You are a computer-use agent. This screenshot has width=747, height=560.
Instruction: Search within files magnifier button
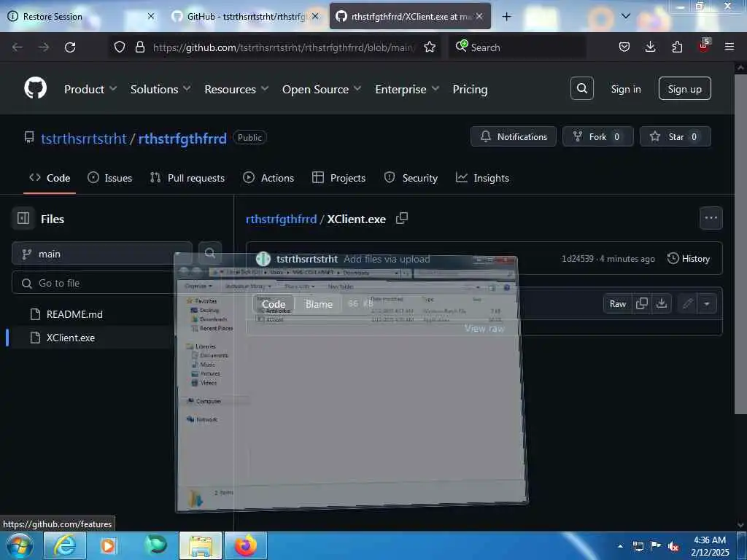click(x=209, y=253)
